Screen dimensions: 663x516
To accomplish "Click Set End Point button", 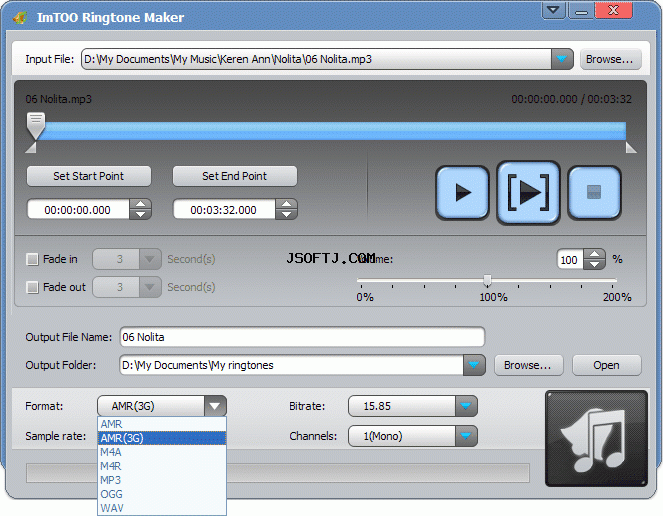I will coord(235,176).
